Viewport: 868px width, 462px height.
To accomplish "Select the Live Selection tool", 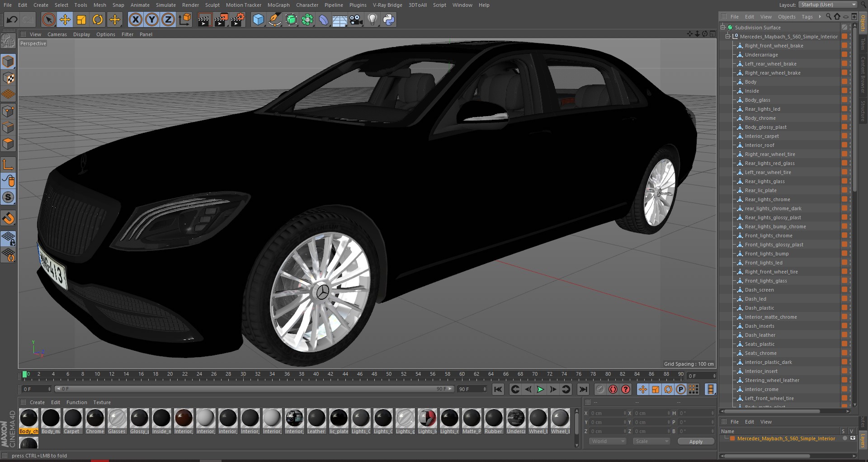I will tap(48, 19).
